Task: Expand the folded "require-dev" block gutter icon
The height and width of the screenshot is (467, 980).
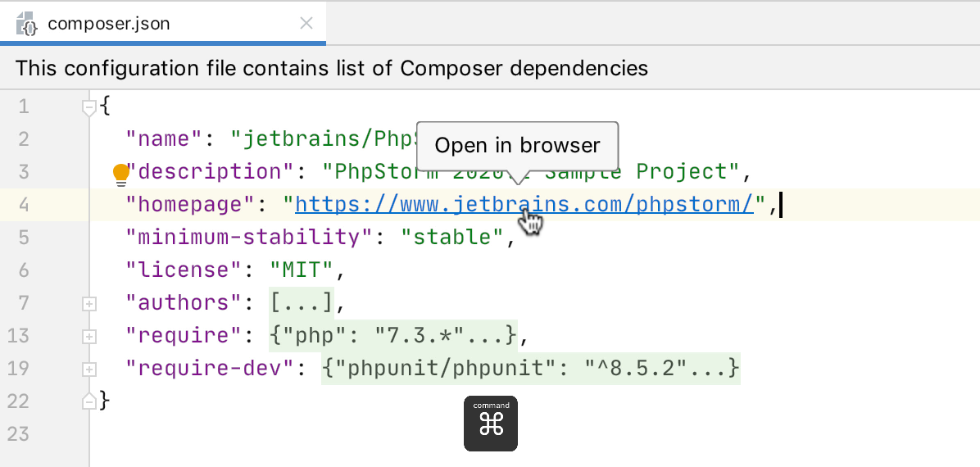Action: 89,369
